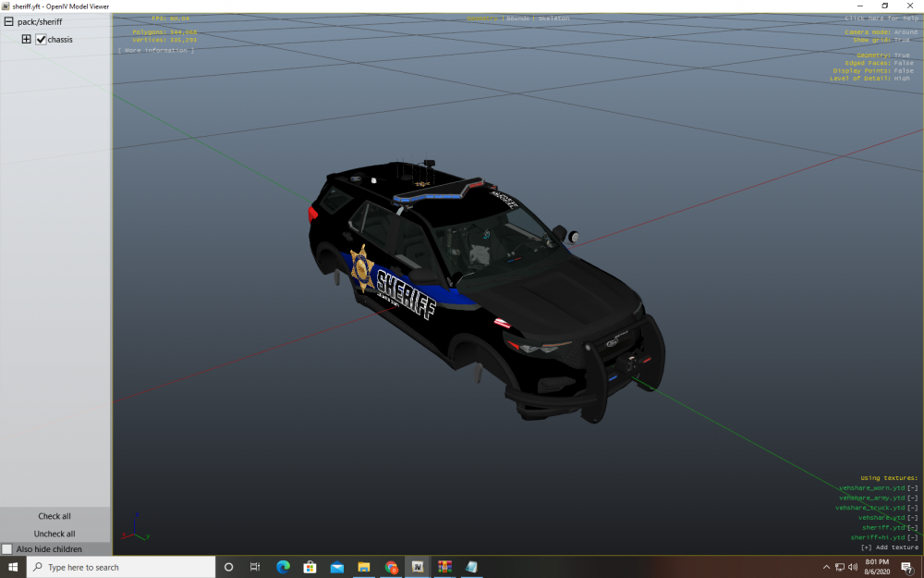Collapse the pack/sheriff tree node

click(9, 22)
